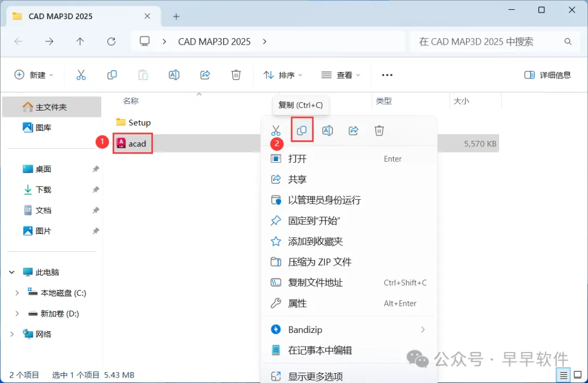588x383 pixels.
Task: Go back with the left arrow
Action: click(x=18, y=41)
